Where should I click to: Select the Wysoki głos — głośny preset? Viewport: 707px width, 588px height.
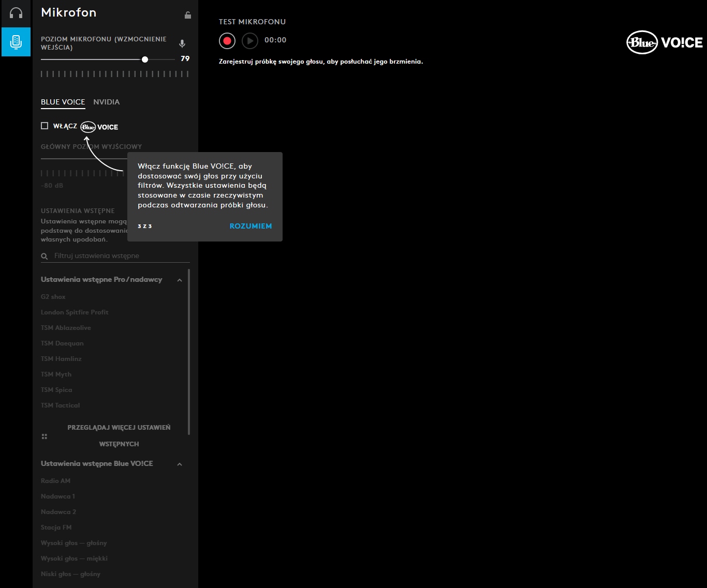click(x=74, y=543)
